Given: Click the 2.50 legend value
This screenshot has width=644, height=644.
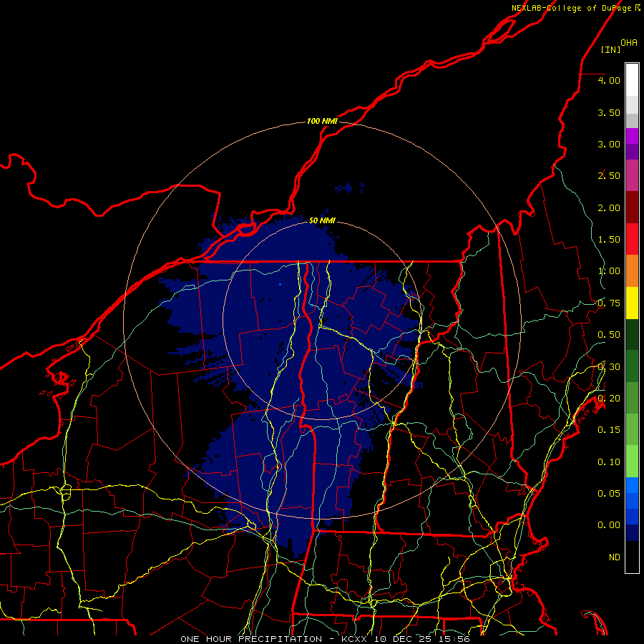Looking at the screenshot, I should click(x=609, y=176).
